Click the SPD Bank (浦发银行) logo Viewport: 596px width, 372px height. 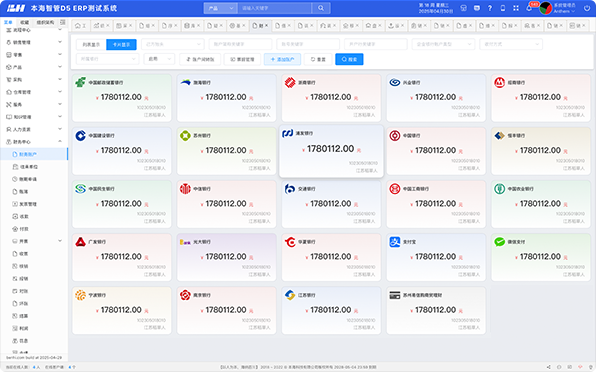pos(287,133)
